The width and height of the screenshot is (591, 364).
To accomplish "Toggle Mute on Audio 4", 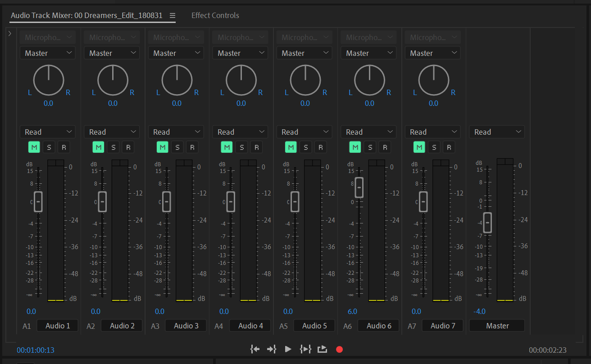I will click(227, 147).
